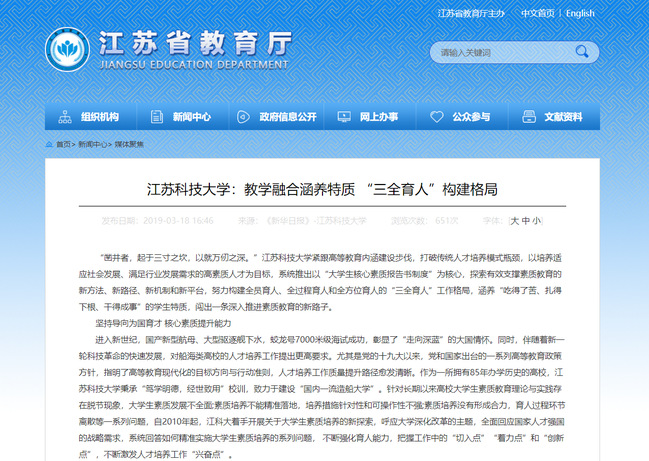
Task: Set font size to 大 (large)
Action: tap(515, 220)
